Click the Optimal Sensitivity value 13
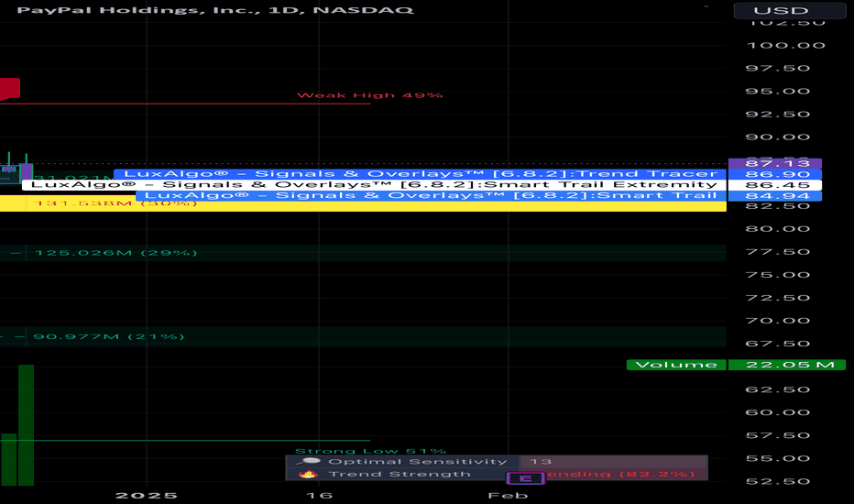The width and height of the screenshot is (854, 504). (x=541, y=462)
